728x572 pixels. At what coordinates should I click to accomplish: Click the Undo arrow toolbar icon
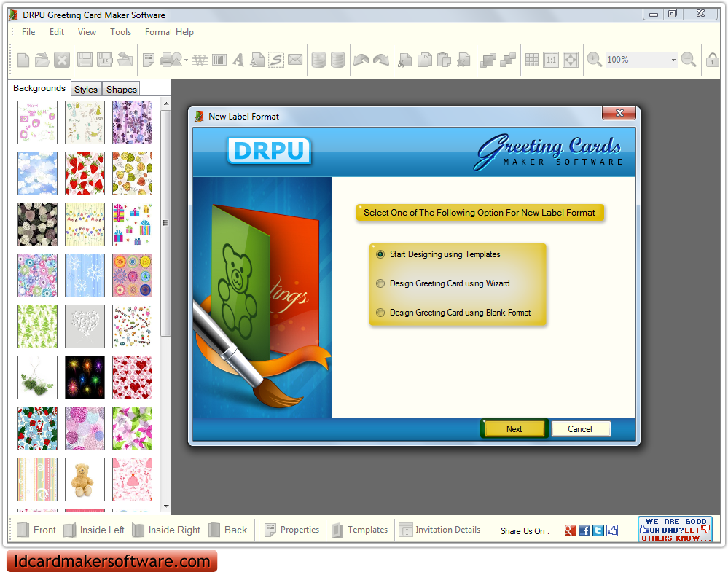pyautogui.click(x=361, y=60)
